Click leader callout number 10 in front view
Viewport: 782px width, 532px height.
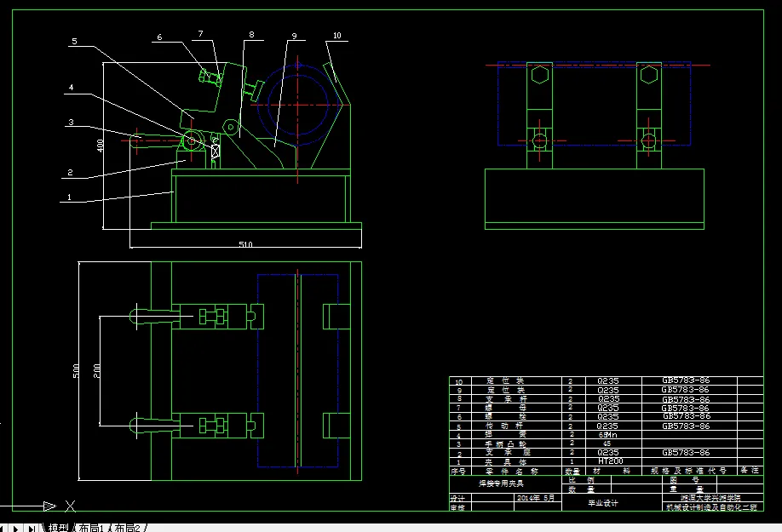click(x=337, y=36)
